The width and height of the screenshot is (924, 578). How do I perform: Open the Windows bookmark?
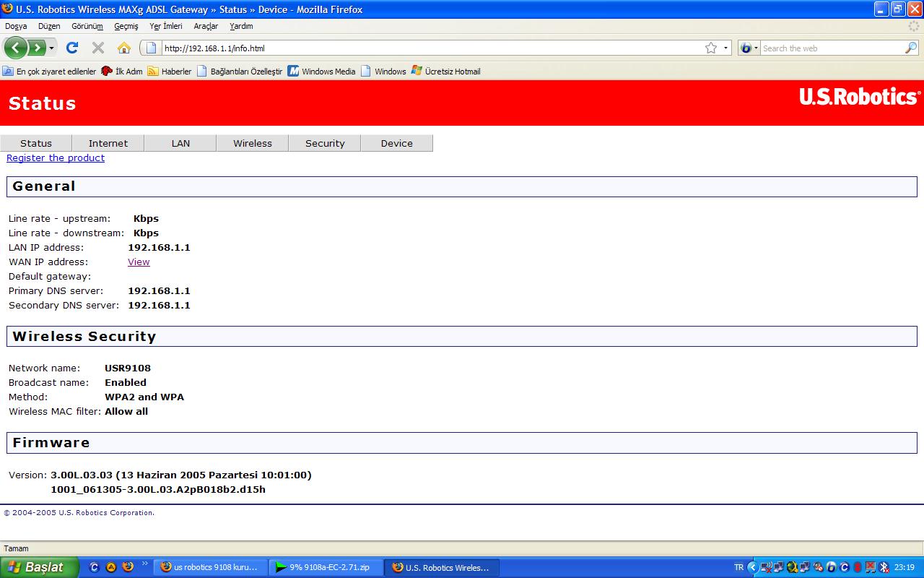tap(383, 72)
